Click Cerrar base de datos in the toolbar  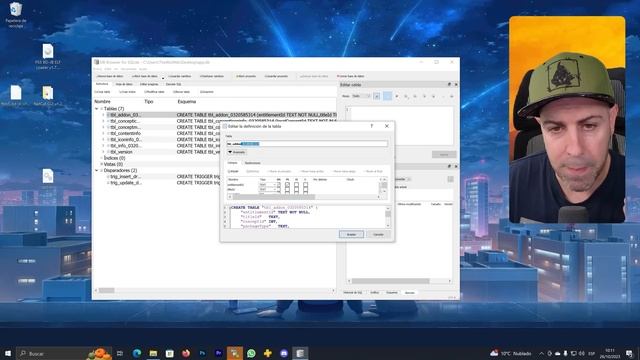tap(351, 76)
